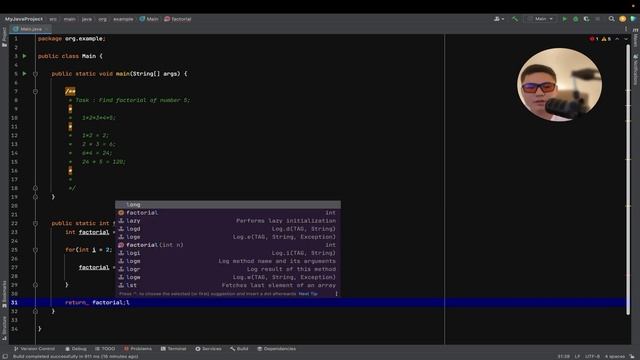Click the red error count indicator

(x=594, y=39)
